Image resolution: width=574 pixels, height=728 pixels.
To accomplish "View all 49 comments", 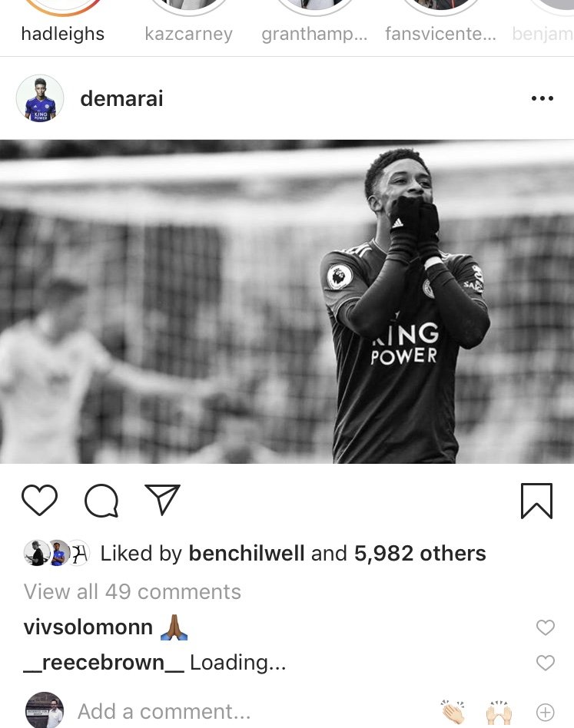I will click(x=132, y=591).
